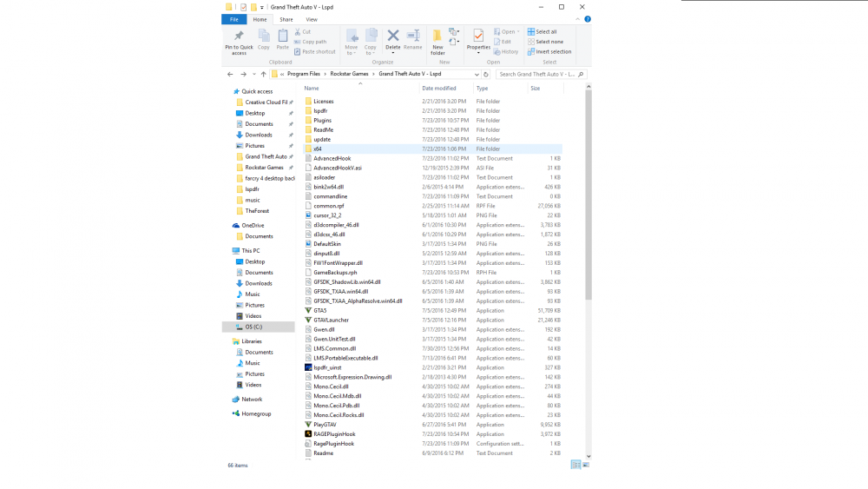Collapse the ribbon with the chevron

point(577,19)
